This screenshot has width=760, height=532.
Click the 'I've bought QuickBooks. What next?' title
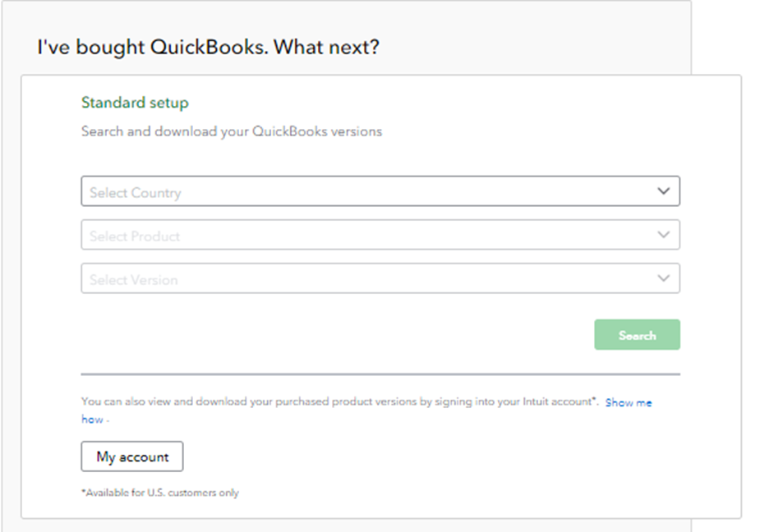pyautogui.click(x=208, y=48)
